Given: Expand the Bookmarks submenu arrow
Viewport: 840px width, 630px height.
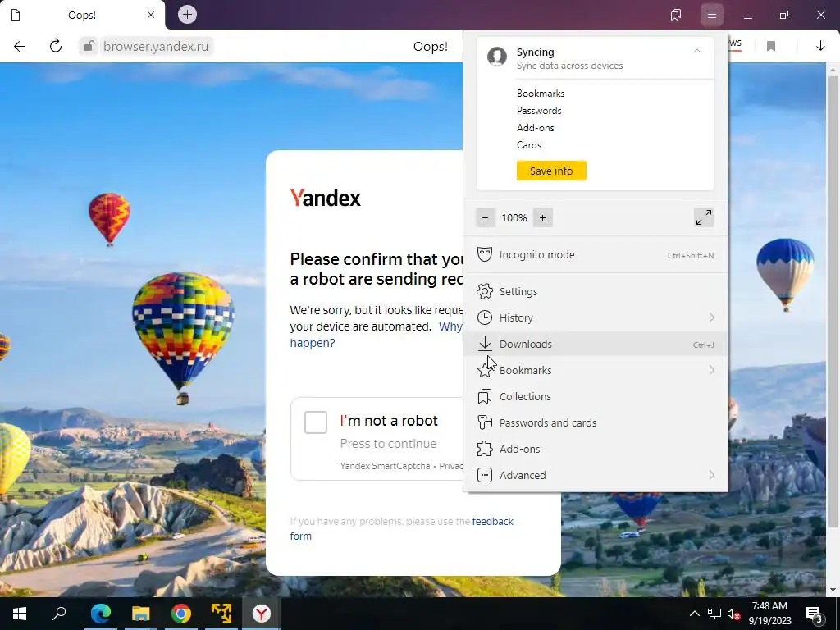Looking at the screenshot, I should 711,370.
